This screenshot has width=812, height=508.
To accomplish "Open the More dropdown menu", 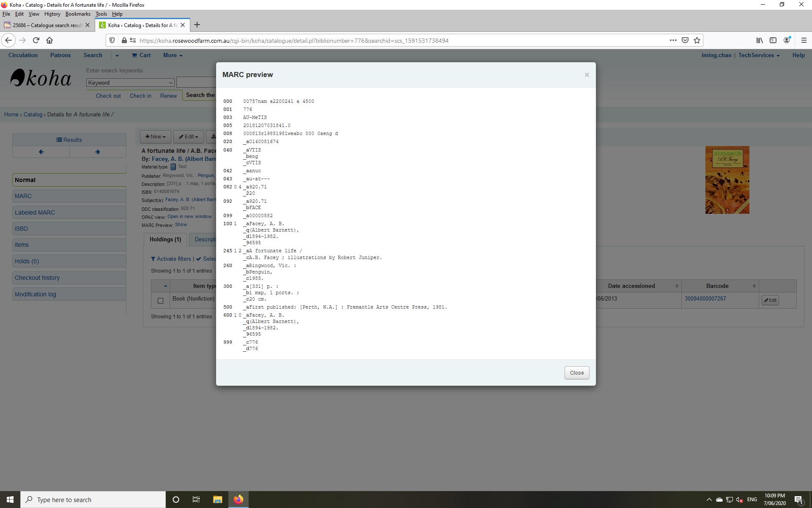I will click(173, 55).
